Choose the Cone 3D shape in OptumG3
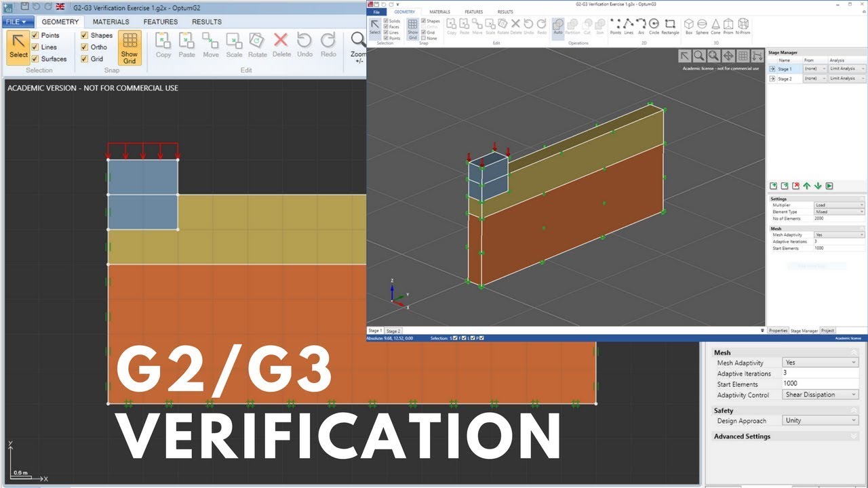Viewport: 868px width, 488px height. pyautogui.click(x=716, y=26)
